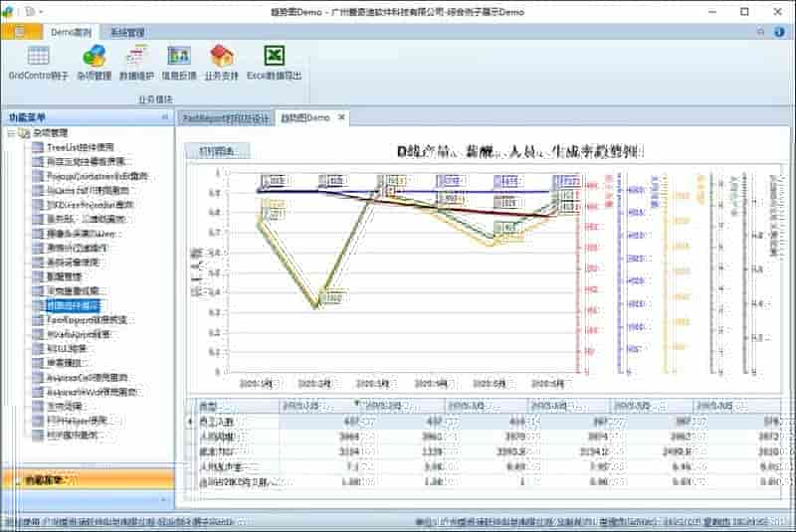Image resolution: width=796 pixels, height=532 pixels.
Task: Click the 2020-6月 table column header
Action: tap(736, 406)
